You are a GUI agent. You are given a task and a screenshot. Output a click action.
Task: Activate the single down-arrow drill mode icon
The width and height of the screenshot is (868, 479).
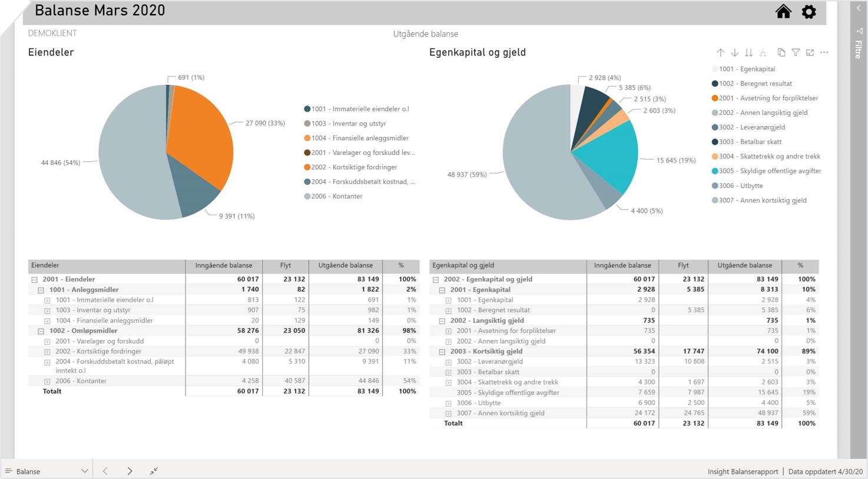[734, 53]
